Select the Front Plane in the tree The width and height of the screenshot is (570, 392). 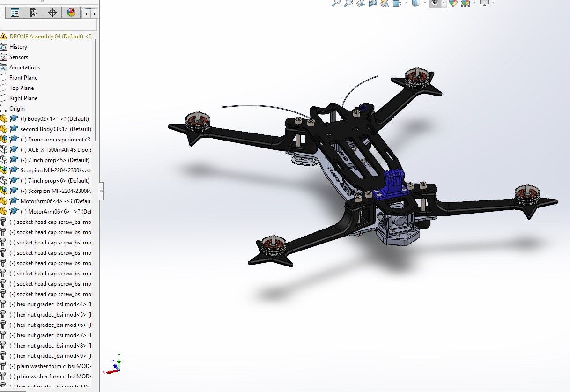point(23,77)
